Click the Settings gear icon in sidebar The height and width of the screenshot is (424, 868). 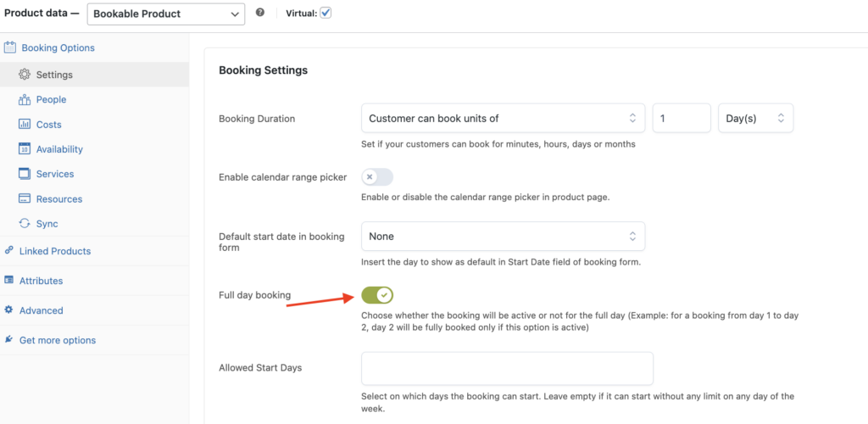tap(25, 75)
